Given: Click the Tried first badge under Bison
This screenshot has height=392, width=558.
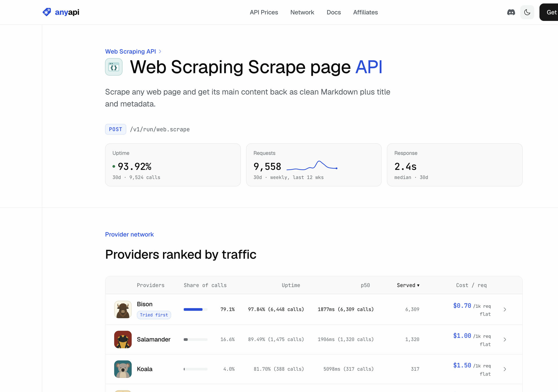Looking at the screenshot, I should point(154,315).
